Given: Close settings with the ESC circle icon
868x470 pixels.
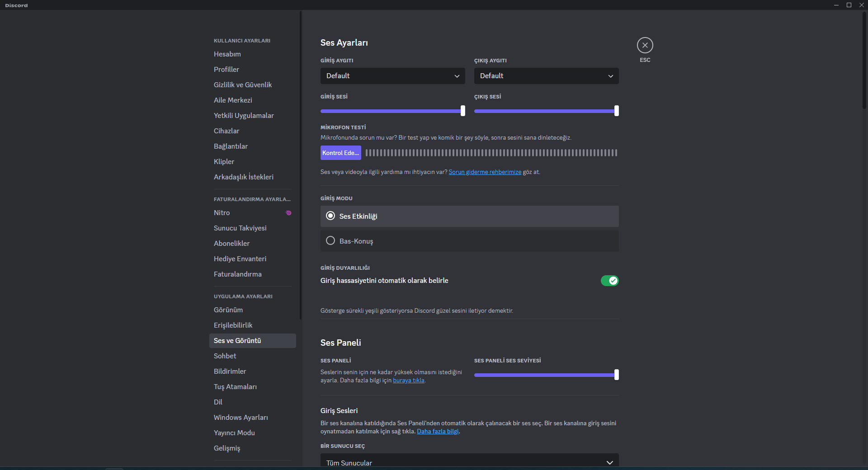Looking at the screenshot, I should (x=645, y=45).
